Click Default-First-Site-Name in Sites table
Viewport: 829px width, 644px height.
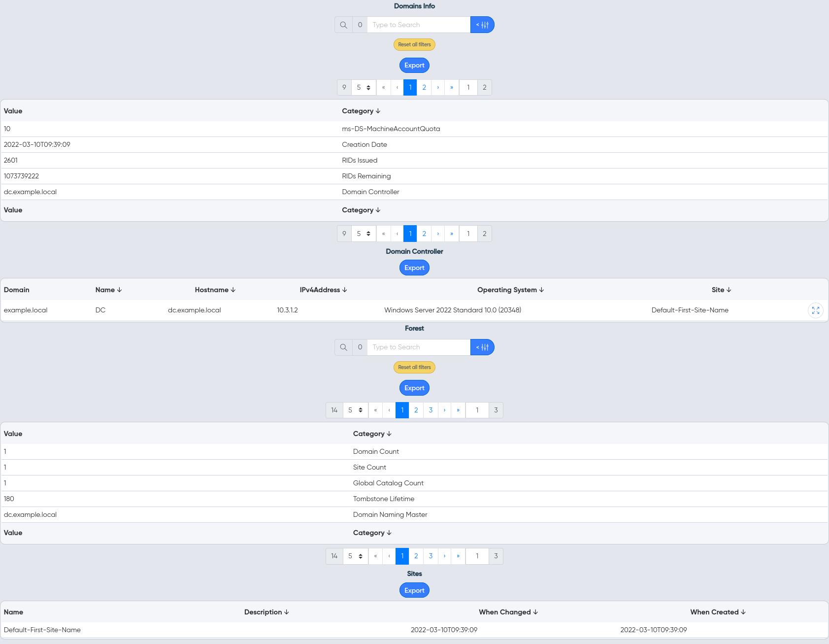42,630
